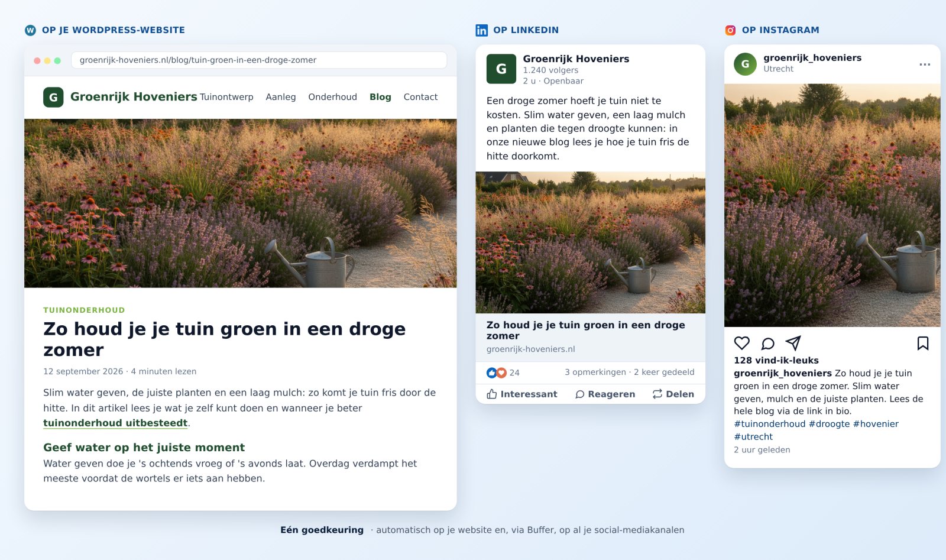Click the Instagram logo icon in the heading
Image resolution: width=946 pixels, height=560 pixels.
coord(731,30)
